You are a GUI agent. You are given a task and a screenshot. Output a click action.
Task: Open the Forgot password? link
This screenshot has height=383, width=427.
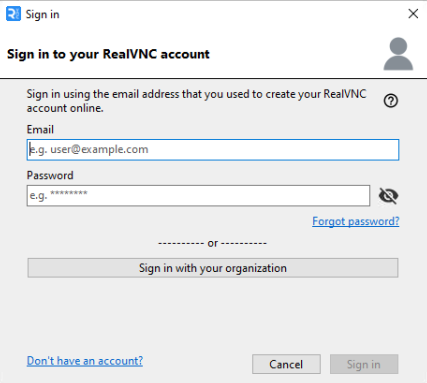point(356,221)
